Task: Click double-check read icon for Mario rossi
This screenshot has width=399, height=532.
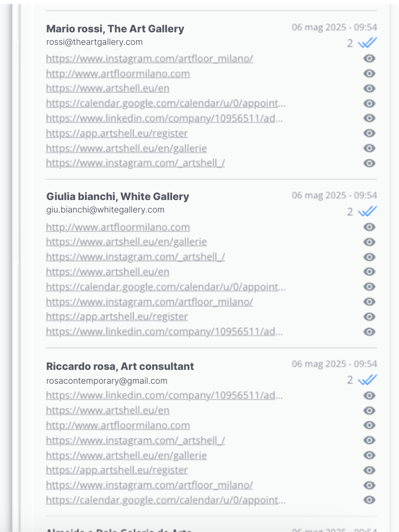Action: [x=368, y=43]
